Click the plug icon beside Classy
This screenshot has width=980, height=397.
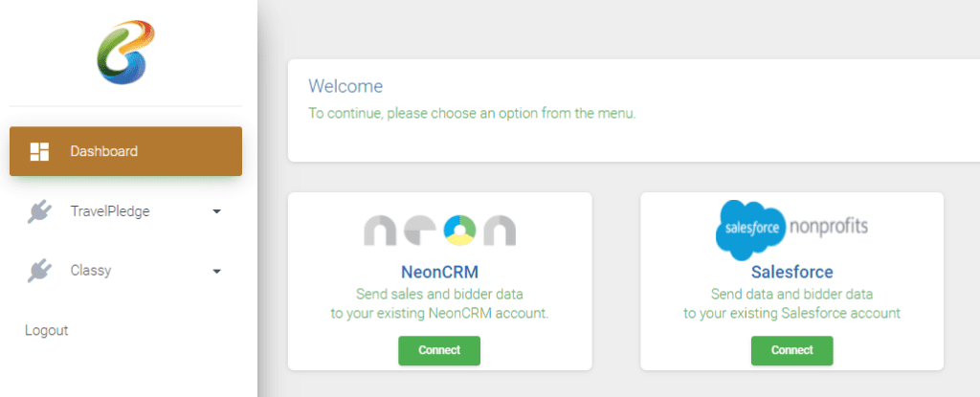tap(39, 271)
